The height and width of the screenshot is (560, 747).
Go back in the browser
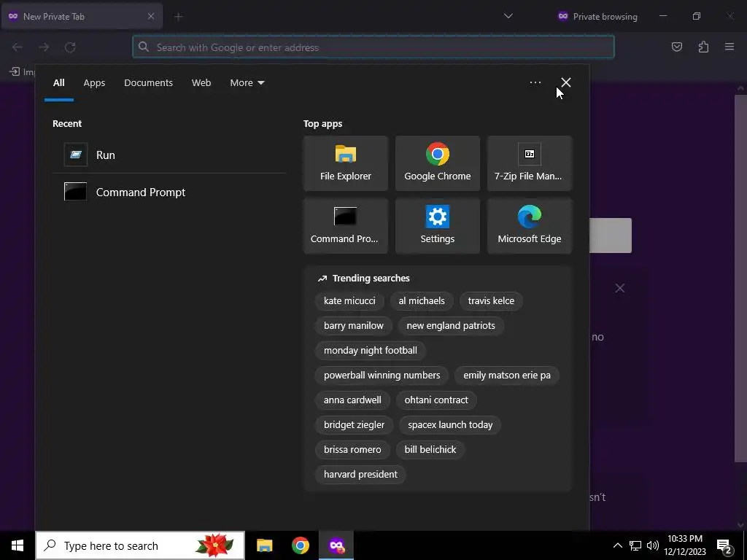pyautogui.click(x=18, y=47)
